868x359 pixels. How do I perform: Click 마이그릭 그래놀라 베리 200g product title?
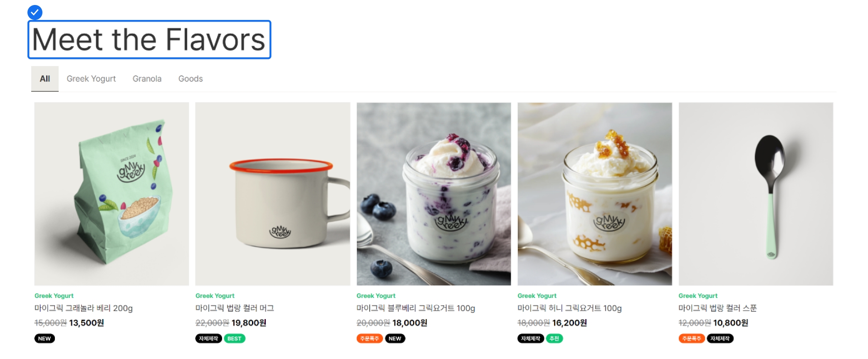point(84,308)
